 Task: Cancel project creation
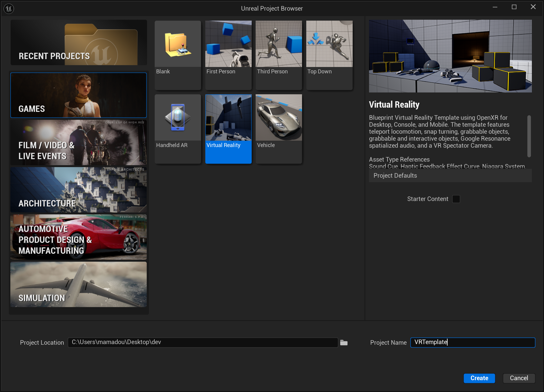pos(519,378)
